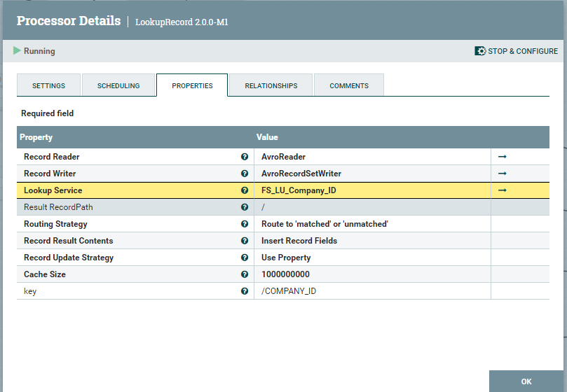The height and width of the screenshot is (392, 567).
Task: Click the STOP & CONFIGURE button
Action: (516, 51)
